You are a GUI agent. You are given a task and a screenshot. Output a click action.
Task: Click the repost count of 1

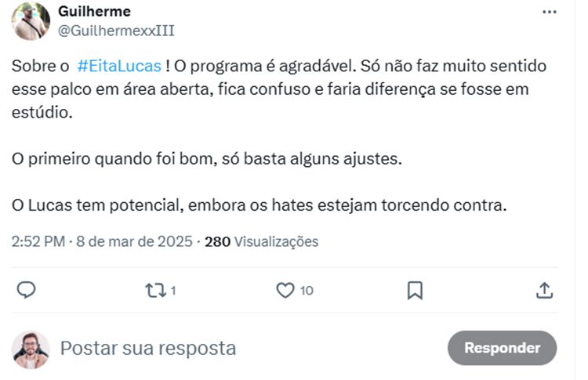pyautogui.click(x=172, y=291)
